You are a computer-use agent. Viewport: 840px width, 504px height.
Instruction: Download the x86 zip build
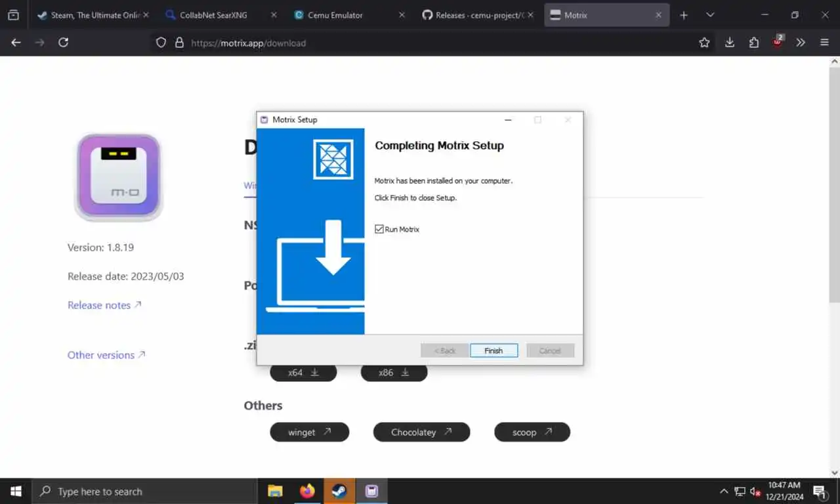tap(394, 372)
